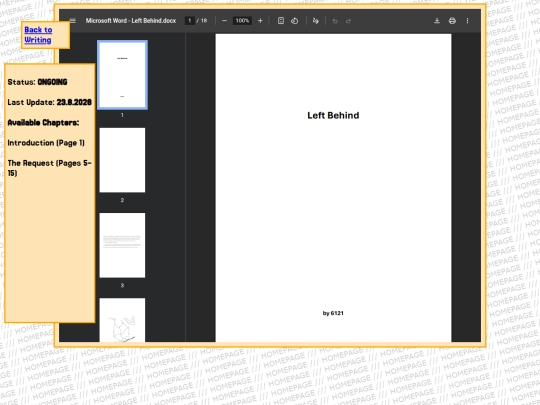
Task: Select page 3 thumbnail
Action: tap(122, 245)
